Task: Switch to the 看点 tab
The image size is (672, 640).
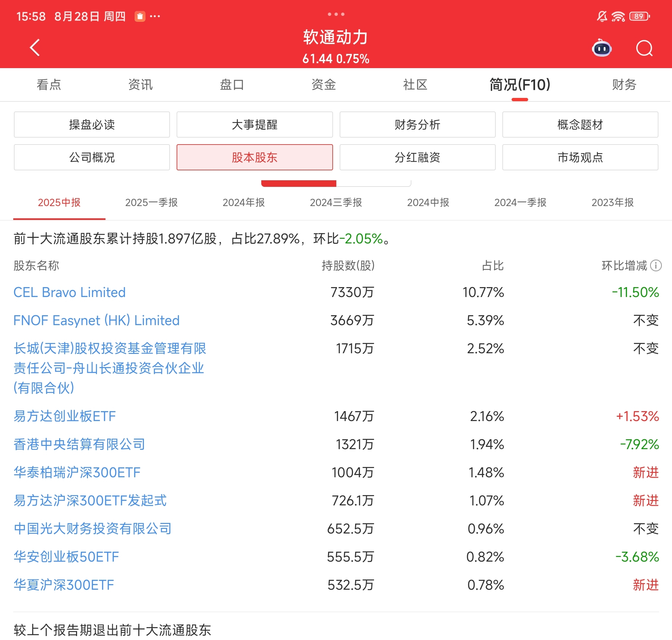Action: 49,85
